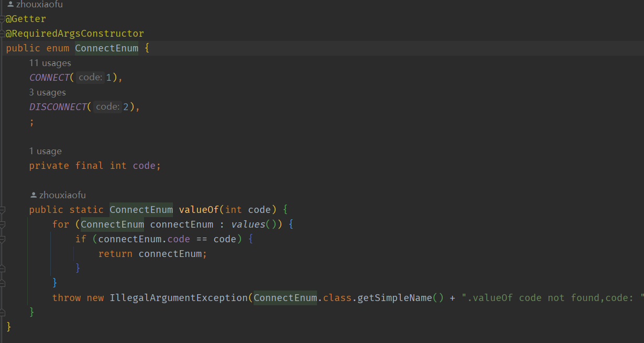Show the 1 usage hint for code field

tap(45, 151)
